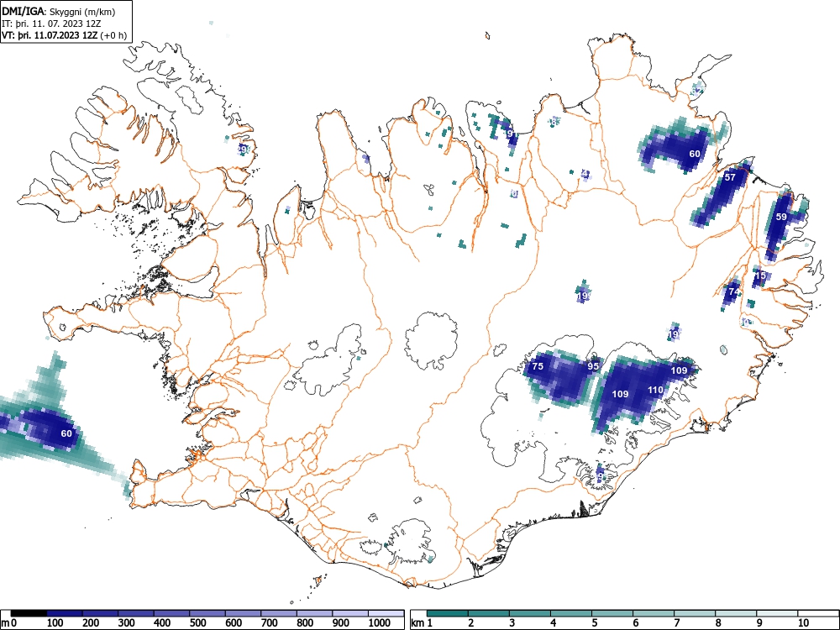Click the 'km' unit label of the legend
The width and height of the screenshot is (840, 630).
click(417, 623)
